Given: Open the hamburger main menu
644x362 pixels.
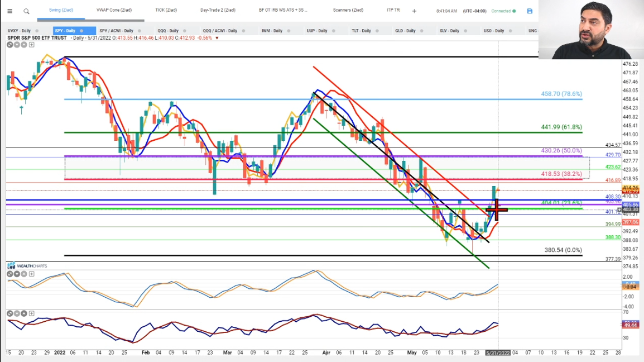Looking at the screenshot, I should pos(10,11).
